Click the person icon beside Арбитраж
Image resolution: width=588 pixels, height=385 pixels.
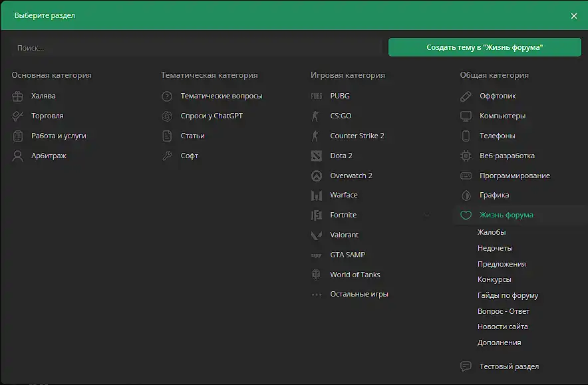[x=17, y=156]
